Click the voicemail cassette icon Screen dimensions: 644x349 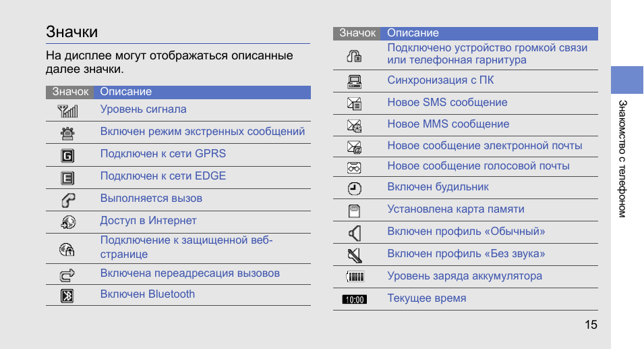coord(354,167)
